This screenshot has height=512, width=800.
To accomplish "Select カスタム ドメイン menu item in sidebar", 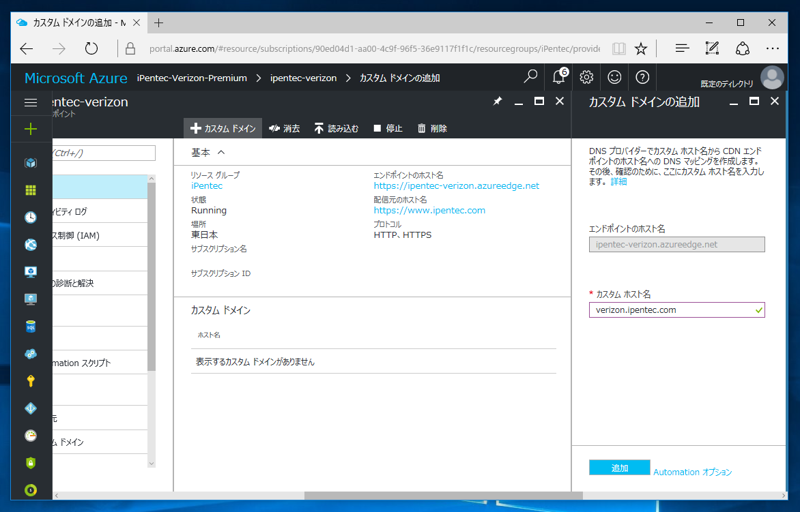I will [100, 442].
